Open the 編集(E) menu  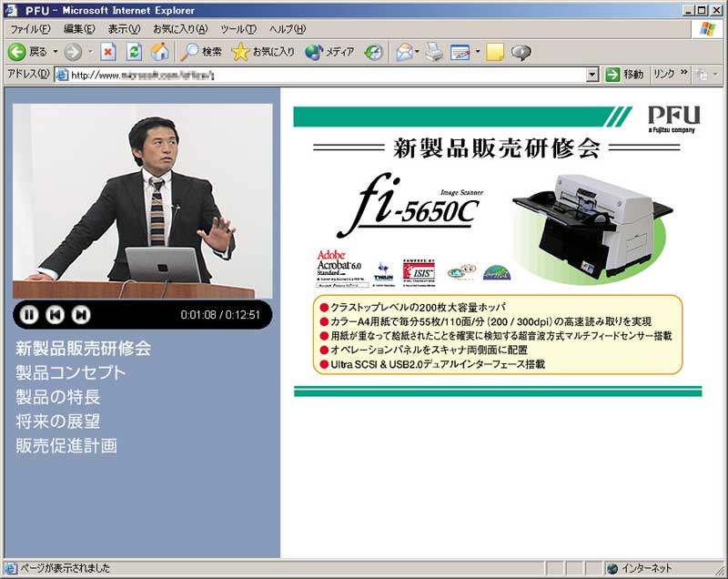79,29
